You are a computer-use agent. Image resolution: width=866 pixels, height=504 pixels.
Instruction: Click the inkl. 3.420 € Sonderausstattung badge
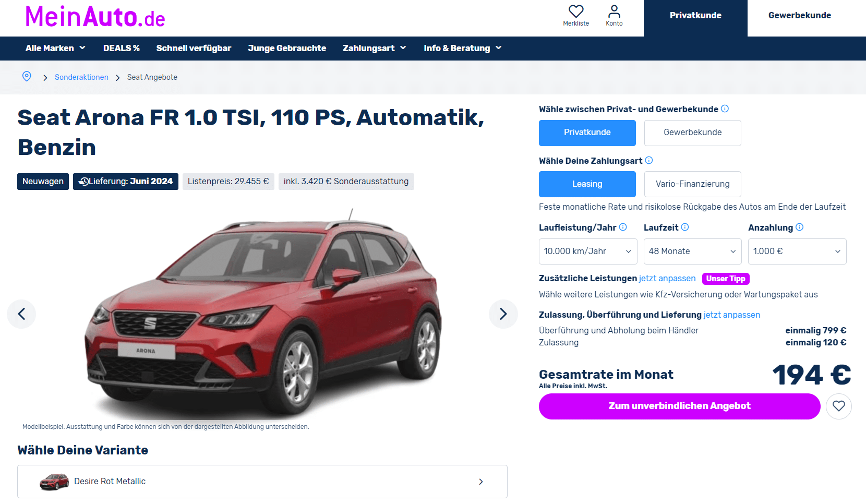[x=346, y=182]
